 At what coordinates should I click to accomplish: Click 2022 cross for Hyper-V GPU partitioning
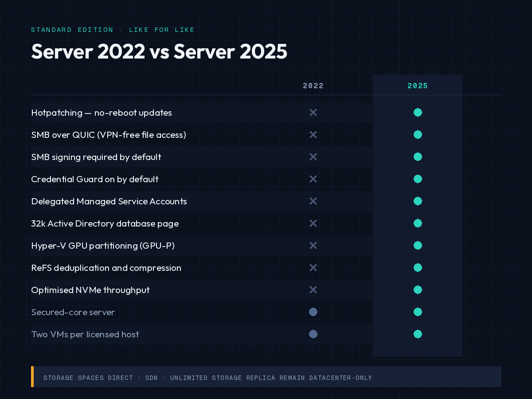click(313, 246)
